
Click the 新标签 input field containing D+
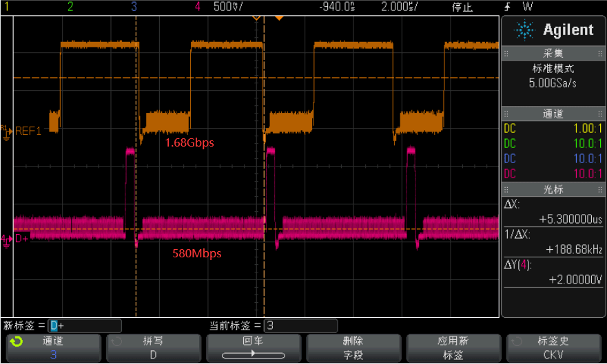pos(85,325)
